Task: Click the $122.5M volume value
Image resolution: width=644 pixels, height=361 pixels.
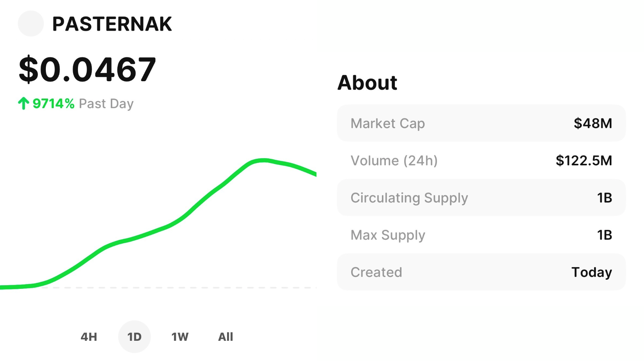Action: point(584,161)
